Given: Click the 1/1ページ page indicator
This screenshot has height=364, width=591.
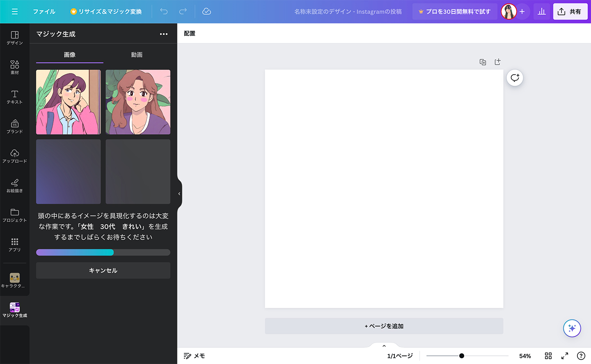Looking at the screenshot, I should coord(400,356).
